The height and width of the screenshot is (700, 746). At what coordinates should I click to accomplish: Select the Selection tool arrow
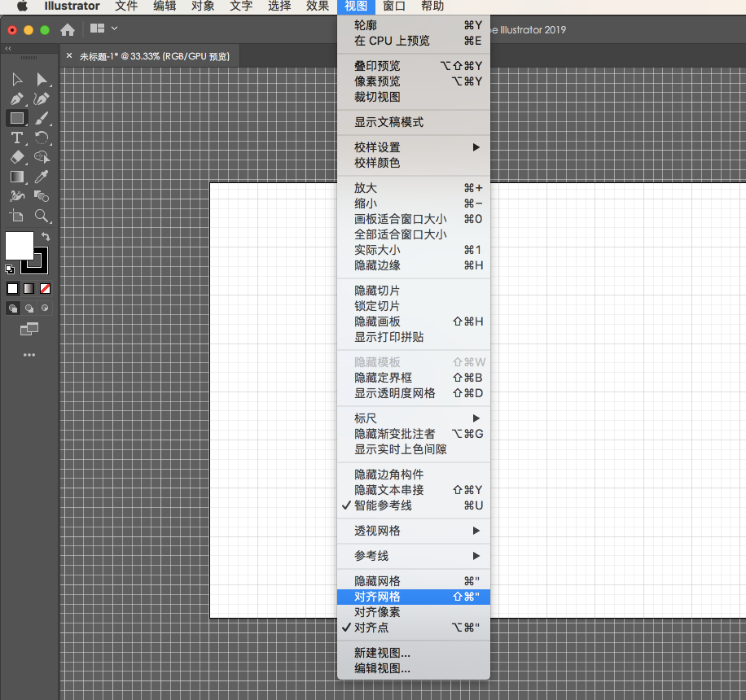click(x=17, y=80)
